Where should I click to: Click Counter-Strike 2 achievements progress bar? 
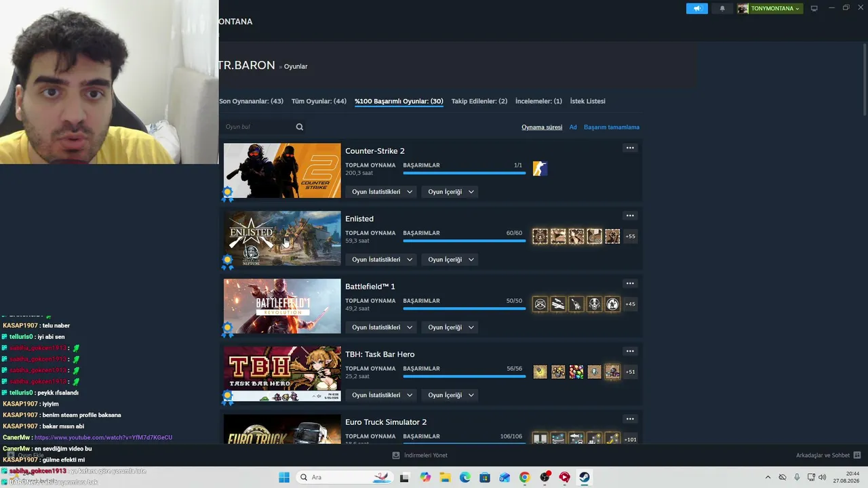[464, 174]
